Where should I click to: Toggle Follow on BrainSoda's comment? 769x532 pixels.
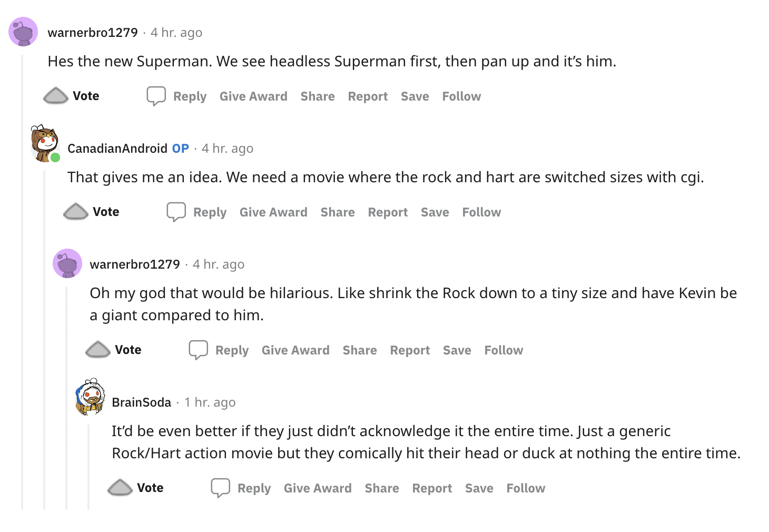click(x=525, y=488)
